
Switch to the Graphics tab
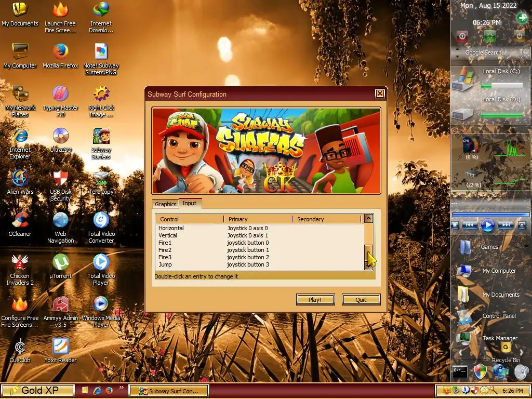click(166, 204)
